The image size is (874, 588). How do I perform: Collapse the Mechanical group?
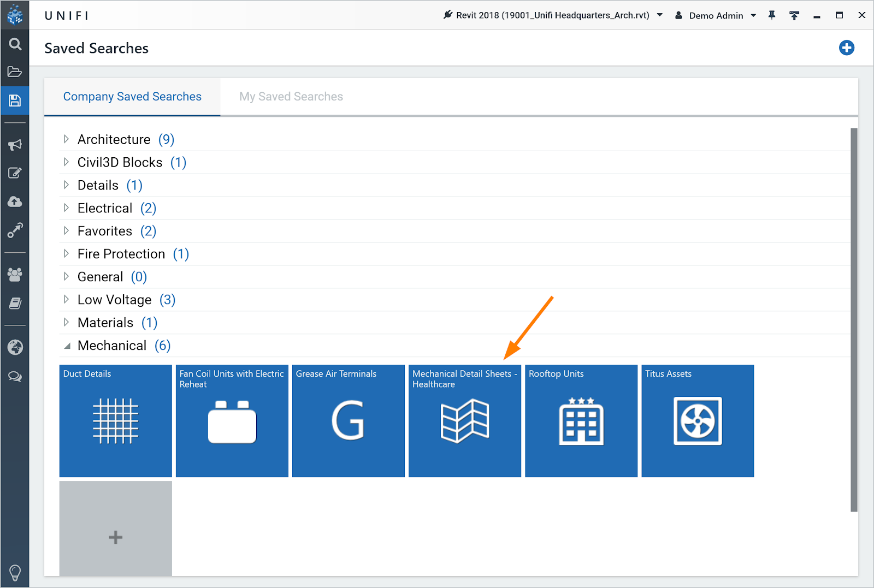[67, 346]
